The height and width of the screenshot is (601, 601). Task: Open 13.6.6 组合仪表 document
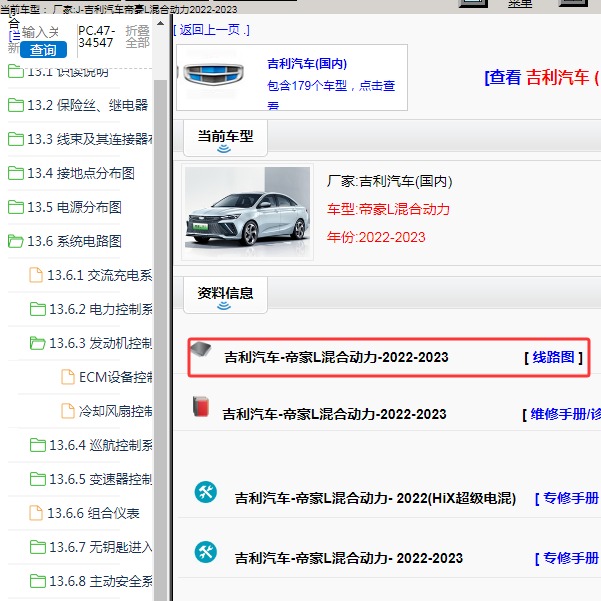point(93,513)
